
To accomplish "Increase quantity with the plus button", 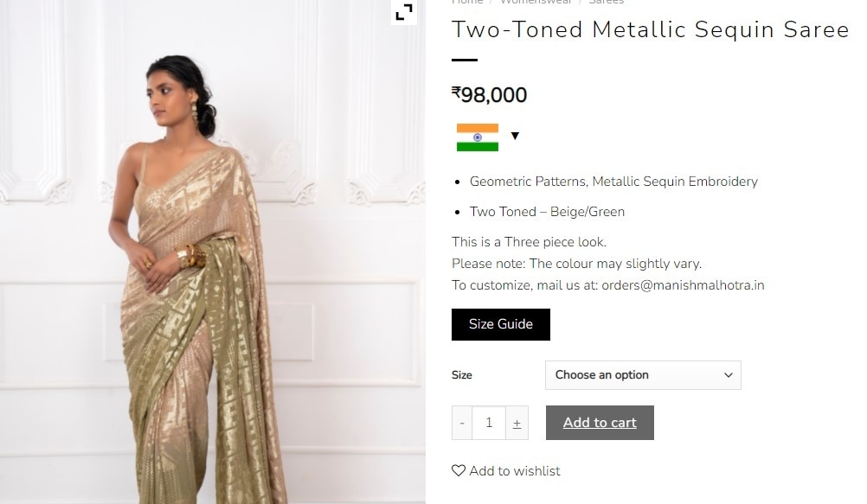I will 517,423.
